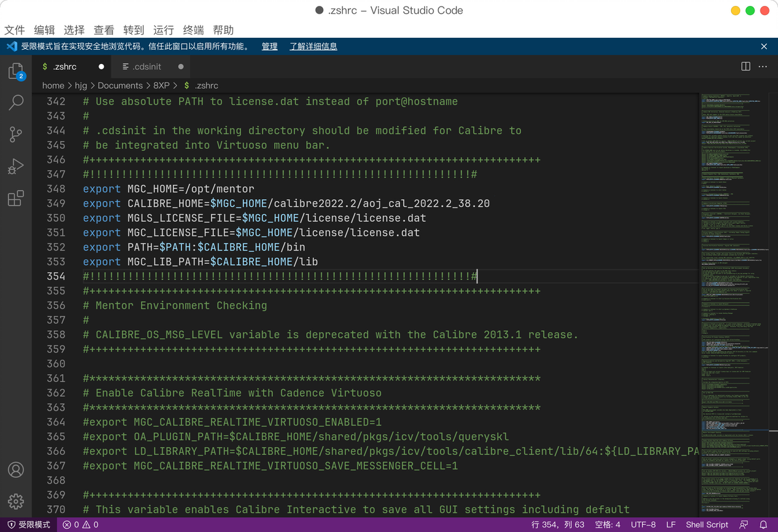Open the Source Control view
The height and width of the screenshot is (532, 778).
tap(16, 134)
